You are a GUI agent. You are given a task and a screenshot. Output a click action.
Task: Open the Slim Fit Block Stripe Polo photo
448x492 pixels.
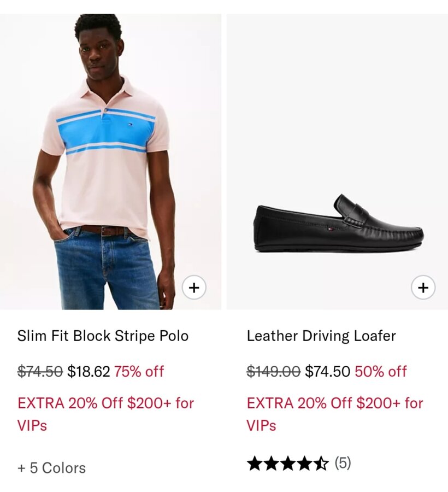point(110,164)
